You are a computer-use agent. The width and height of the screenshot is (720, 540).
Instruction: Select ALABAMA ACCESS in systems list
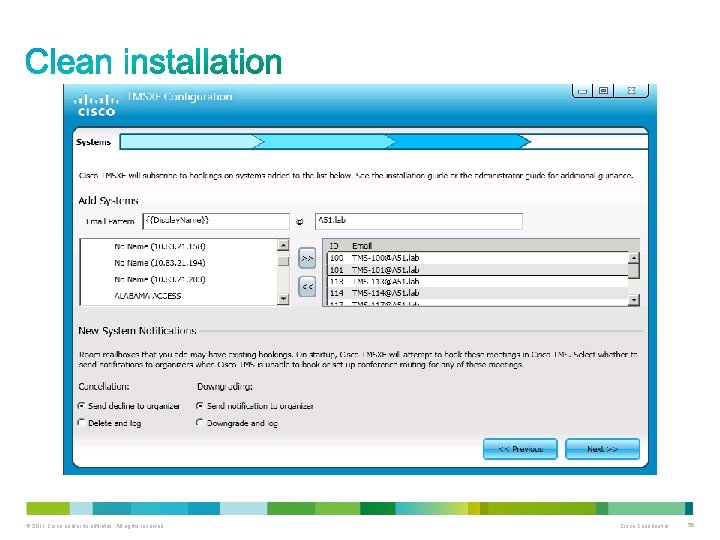pos(148,296)
